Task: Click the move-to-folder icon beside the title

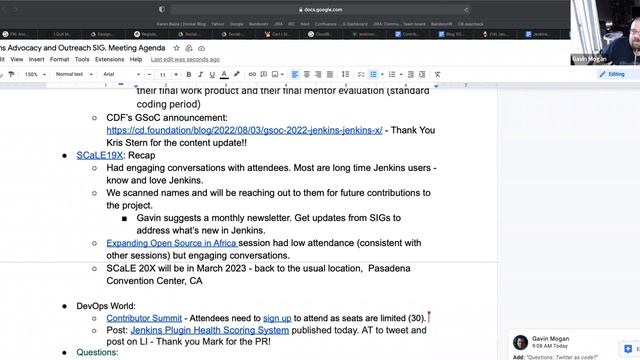Action: point(189,48)
